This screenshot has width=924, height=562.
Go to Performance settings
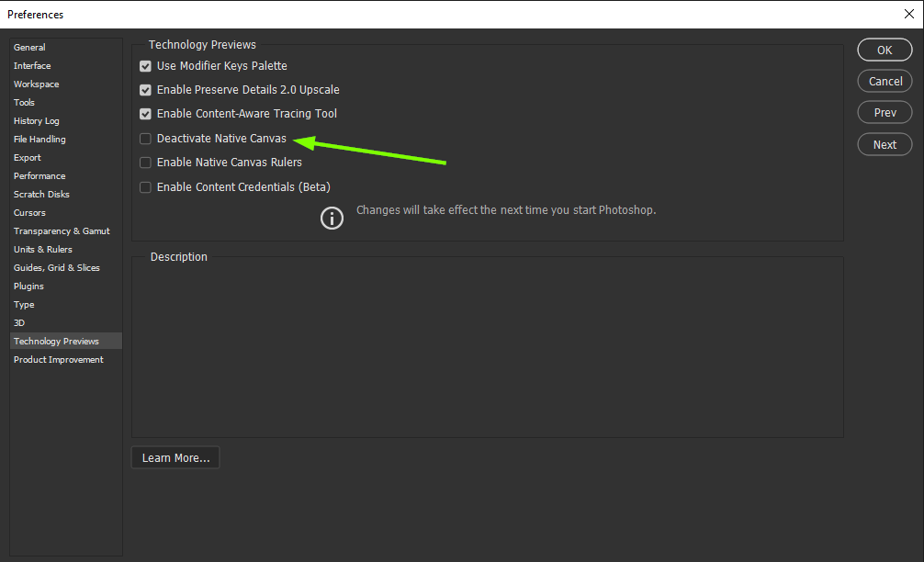[x=39, y=175]
